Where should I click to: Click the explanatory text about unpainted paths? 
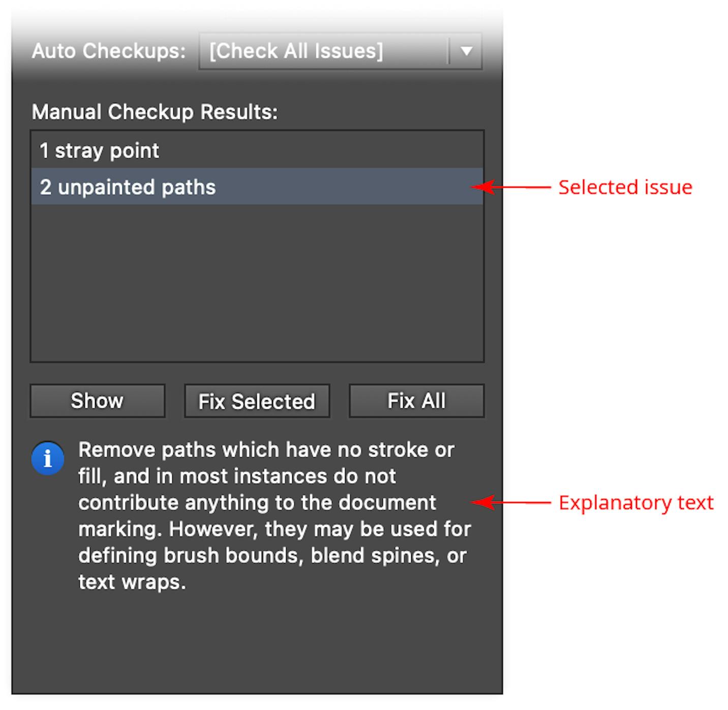coord(275,515)
